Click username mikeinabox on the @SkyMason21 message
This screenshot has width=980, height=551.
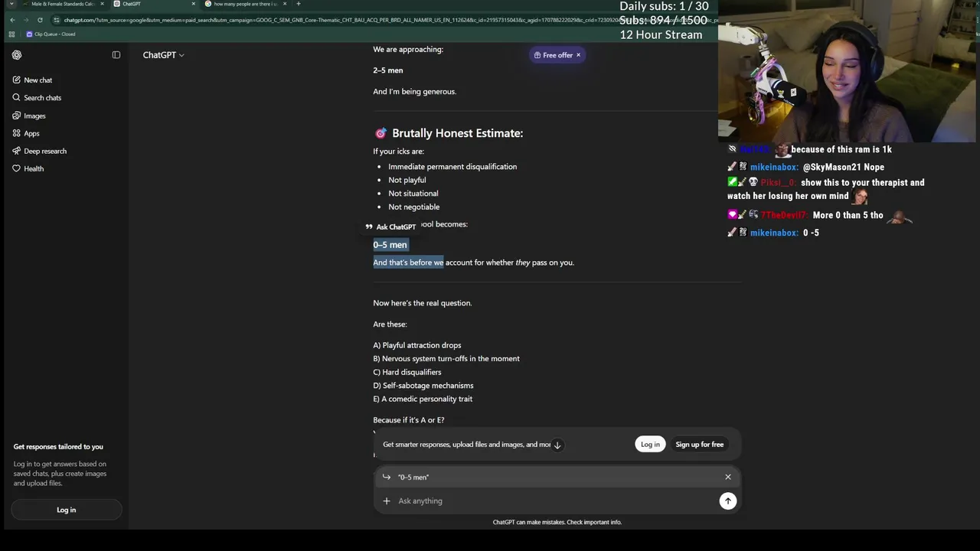pos(774,167)
